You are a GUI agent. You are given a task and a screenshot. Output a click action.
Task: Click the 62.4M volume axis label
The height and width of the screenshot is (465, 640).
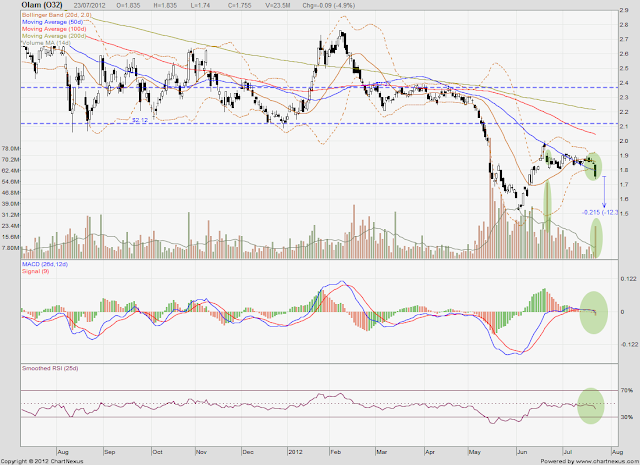11,170
